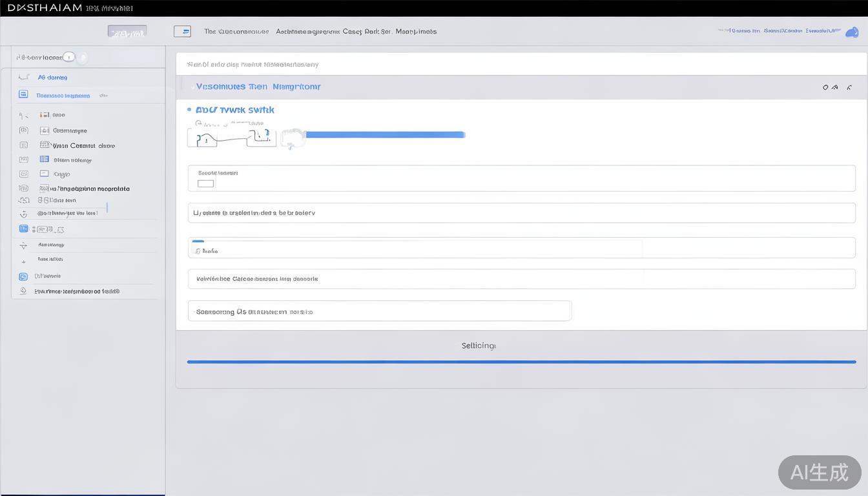Collapse the panel using header chevron

849,87
